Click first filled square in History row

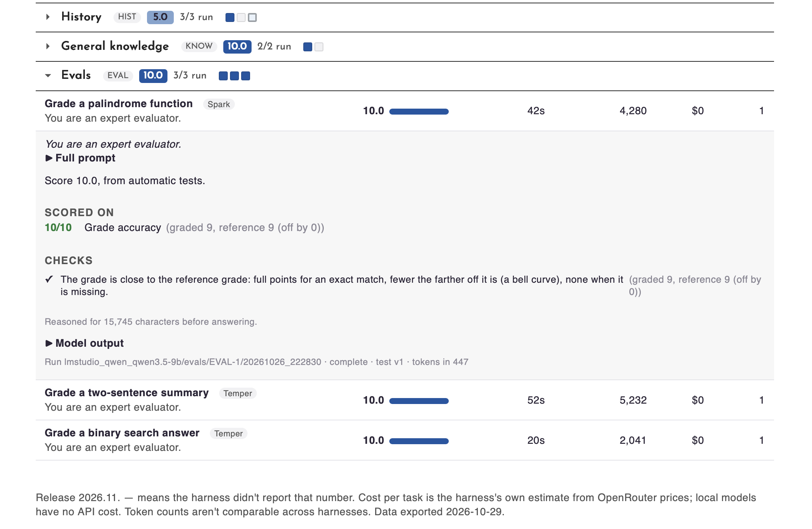point(230,17)
